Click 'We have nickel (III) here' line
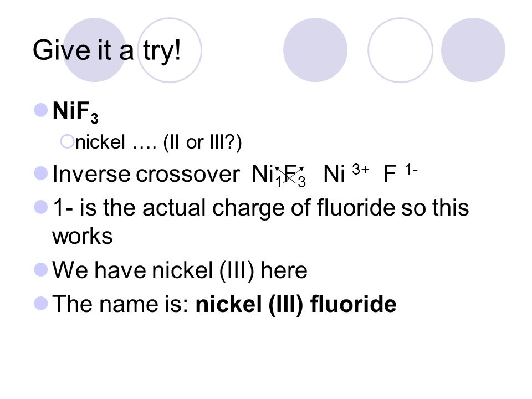 pos(180,271)
